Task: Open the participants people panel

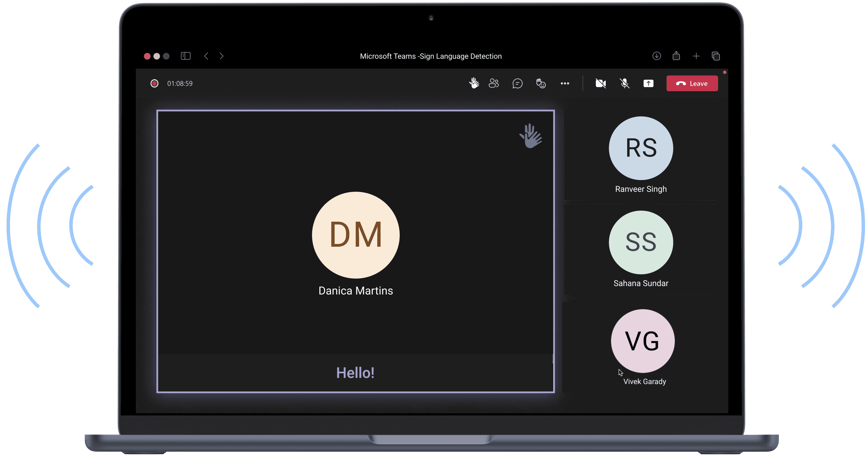Action: (x=494, y=83)
